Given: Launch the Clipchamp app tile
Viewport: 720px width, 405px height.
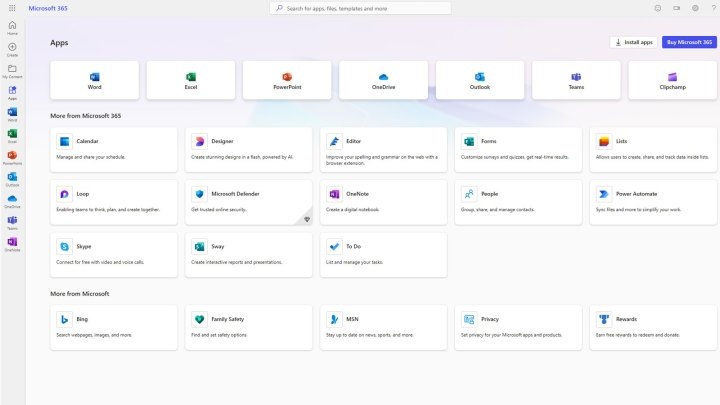Looking at the screenshot, I should [x=672, y=80].
